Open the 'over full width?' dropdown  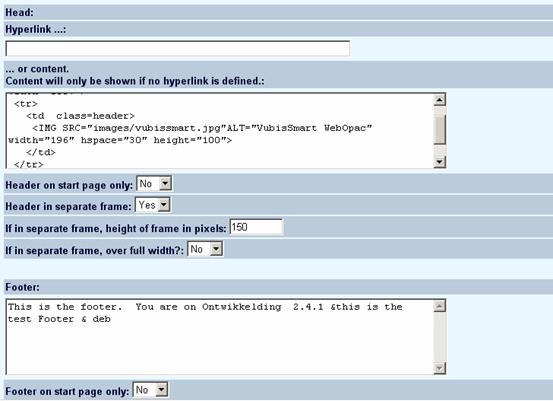pyautogui.click(x=205, y=249)
